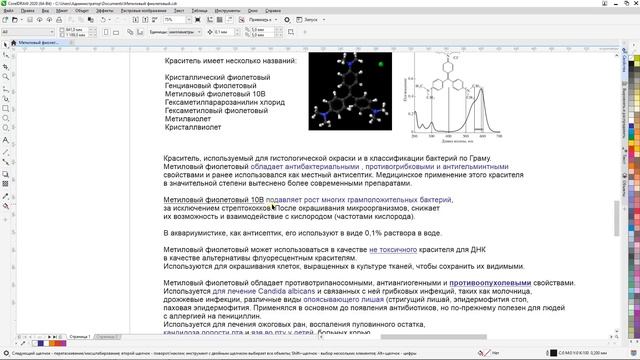This screenshot has height=360, width=640.
Task: Set page to Portrait orientation
Action: pyautogui.click(x=106, y=32)
